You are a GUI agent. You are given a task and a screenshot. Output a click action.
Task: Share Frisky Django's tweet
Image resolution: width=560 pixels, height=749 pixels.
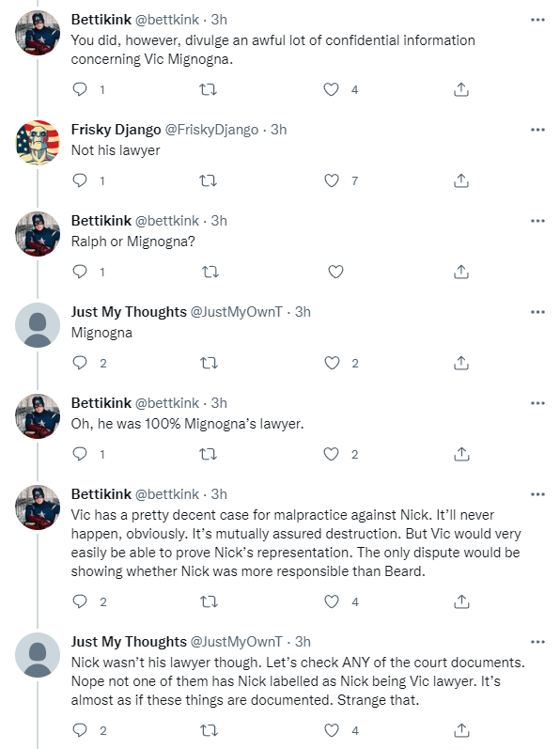(x=460, y=180)
